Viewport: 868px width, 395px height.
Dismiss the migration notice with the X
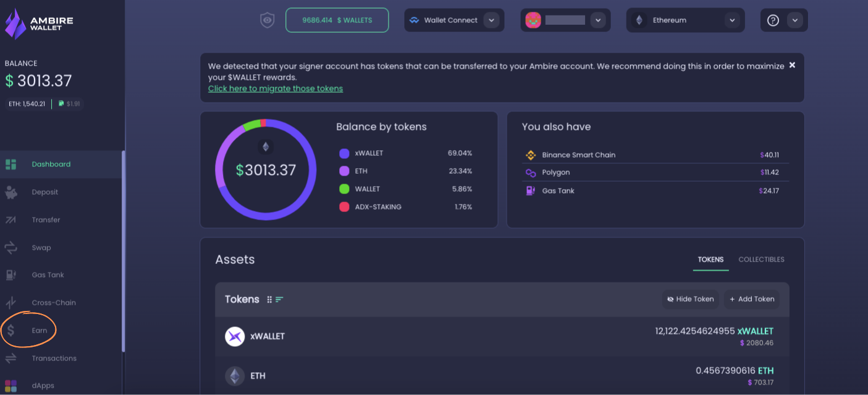click(x=792, y=65)
